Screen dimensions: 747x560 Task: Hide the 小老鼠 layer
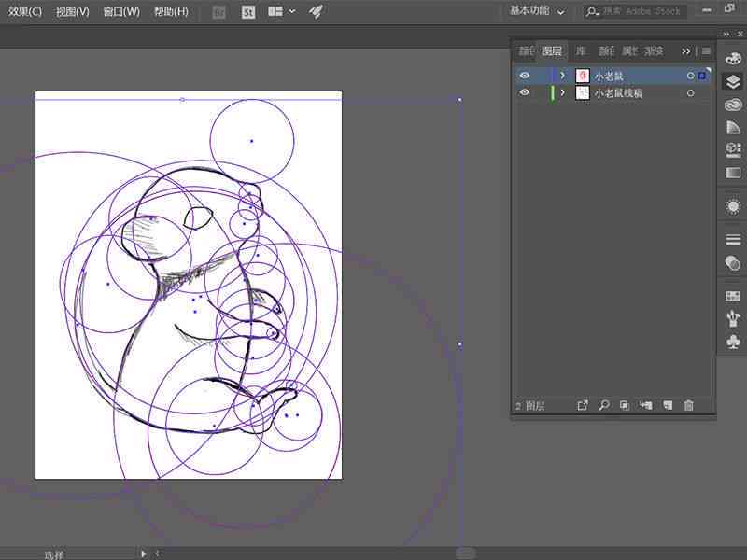525,76
